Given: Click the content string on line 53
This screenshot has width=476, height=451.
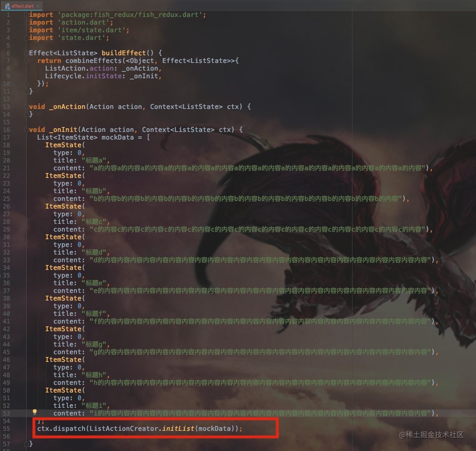Looking at the screenshot, I should [x=260, y=413].
